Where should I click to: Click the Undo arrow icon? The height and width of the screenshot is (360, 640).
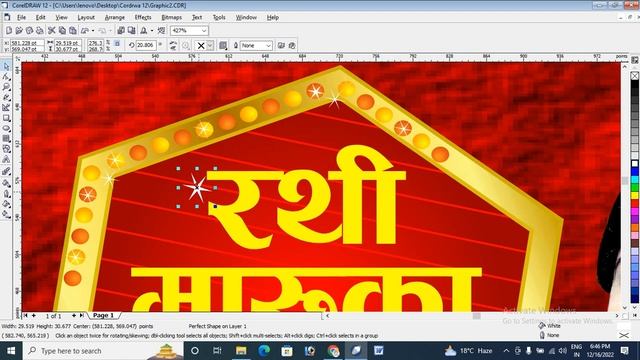click(85, 31)
